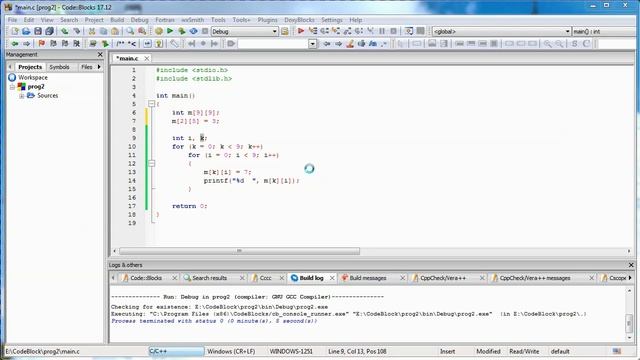The width and height of the screenshot is (640, 360).
Task: Redo the last edit
Action: point(76,31)
